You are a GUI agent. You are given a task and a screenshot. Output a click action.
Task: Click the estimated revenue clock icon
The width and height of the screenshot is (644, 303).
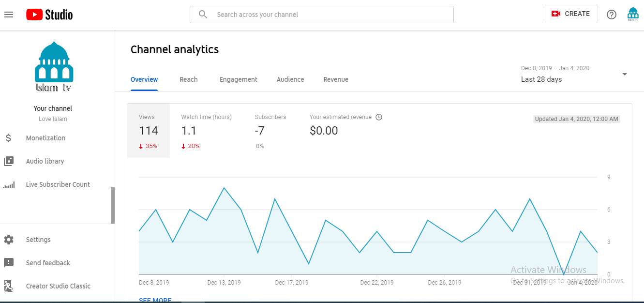(379, 117)
